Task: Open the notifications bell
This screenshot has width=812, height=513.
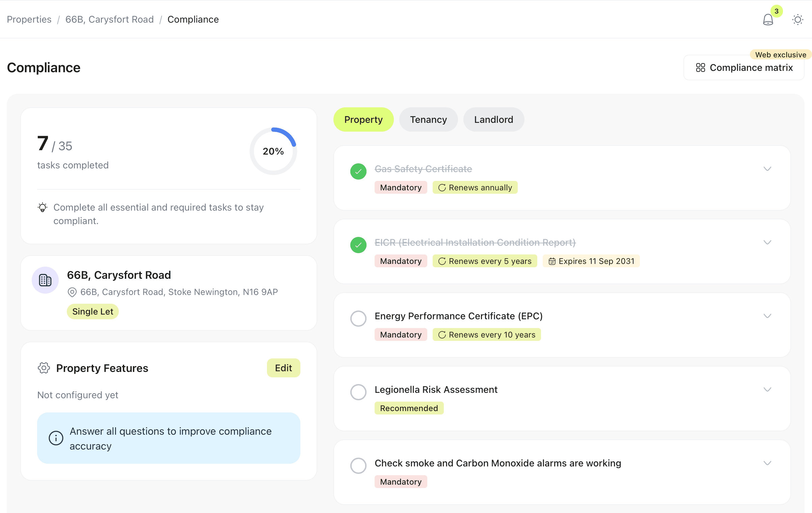Action: point(768,20)
